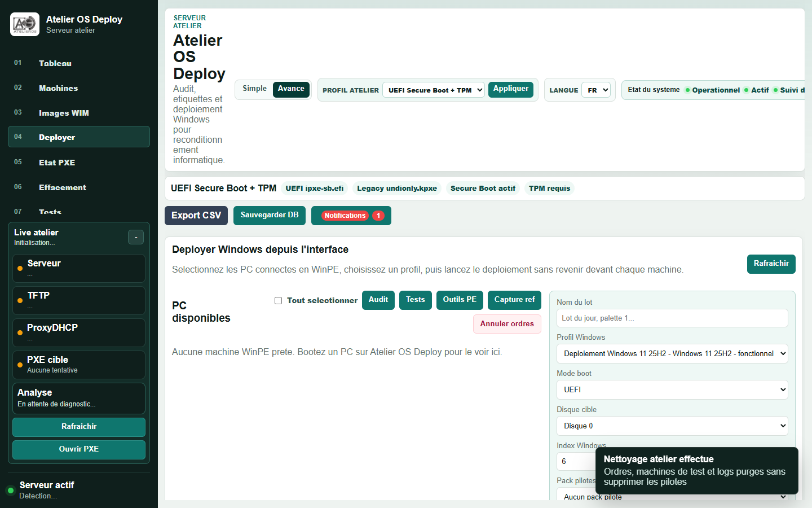Viewport: 812px width, 508px height.
Task: Click the Atelier OS Deploy logo icon
Action: 25,24
